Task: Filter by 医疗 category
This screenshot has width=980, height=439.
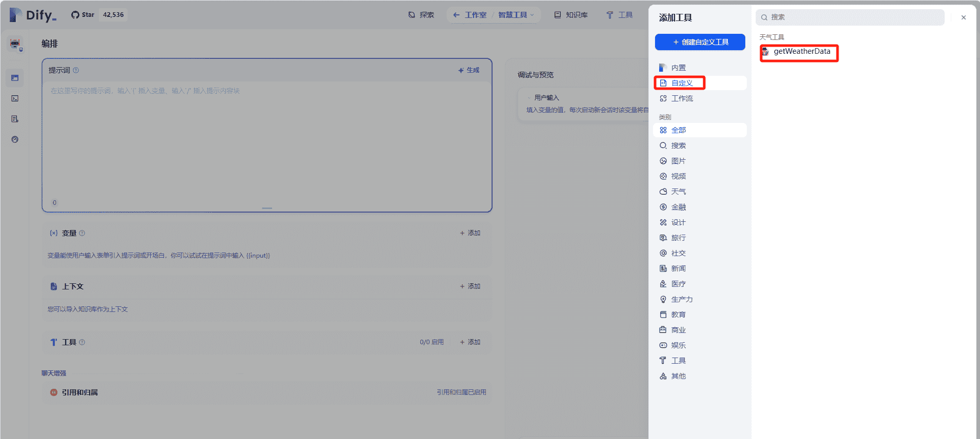Action: coord(700,284)
